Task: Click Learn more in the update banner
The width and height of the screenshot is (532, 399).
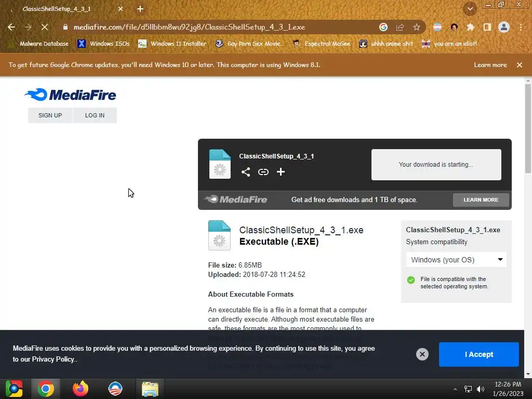Action: point(490,65)
